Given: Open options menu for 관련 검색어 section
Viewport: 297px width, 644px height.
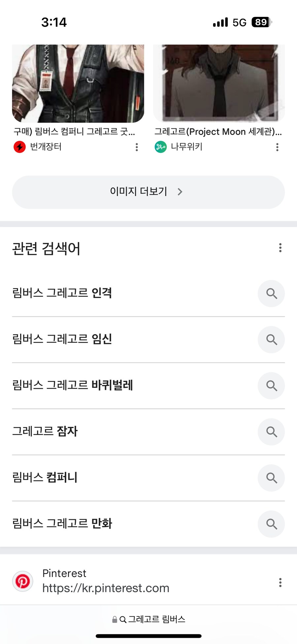Looking at the screenshot, I should pyautogui.click(x=280, y=248).
